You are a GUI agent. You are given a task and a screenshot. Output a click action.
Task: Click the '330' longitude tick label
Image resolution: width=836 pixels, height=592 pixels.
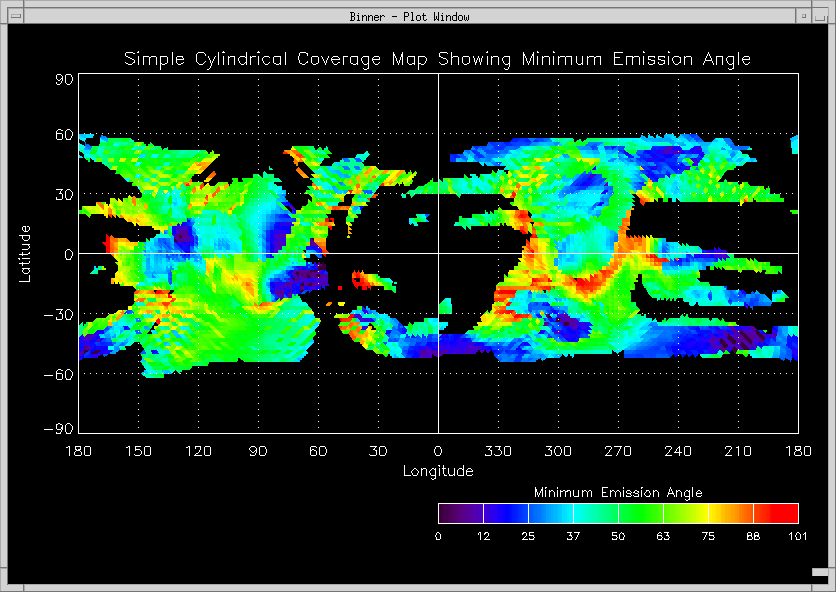click(498, 452)
